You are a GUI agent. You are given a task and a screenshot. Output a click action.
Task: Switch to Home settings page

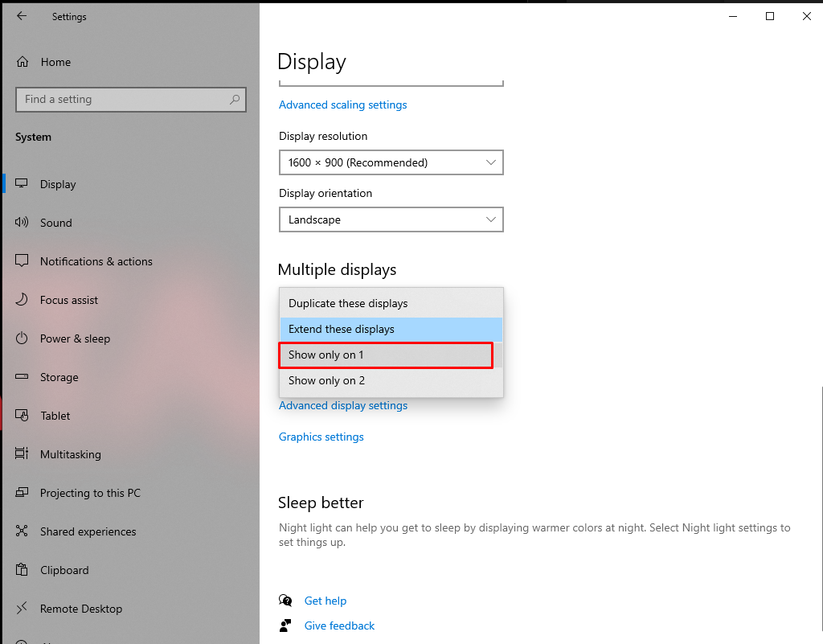point(55,62)
